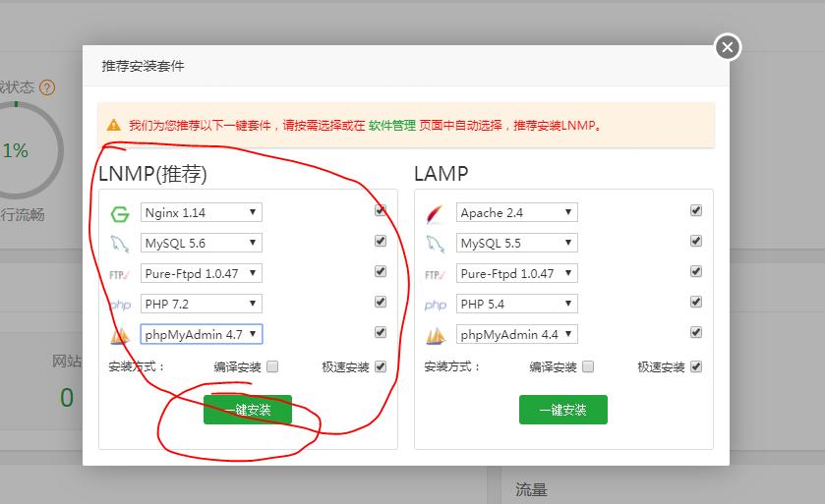Uncheck the MySQL 5.6 checkbox
Viewport: 825px width, 504px height.
[x=381, y=242]
